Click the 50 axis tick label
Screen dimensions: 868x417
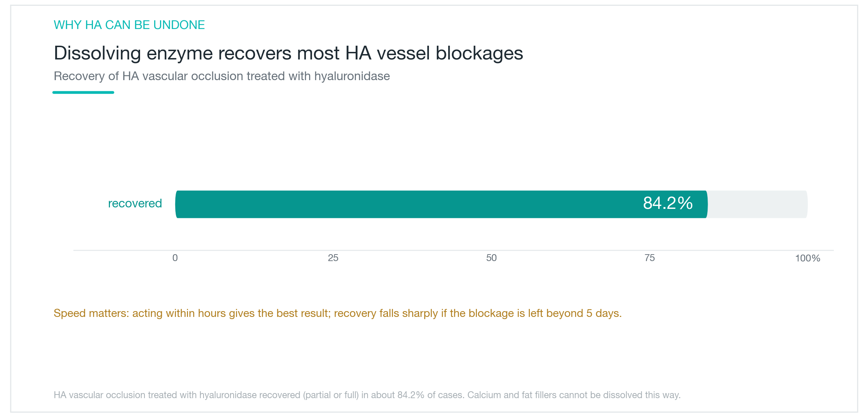pyautogui.click(x=491, y=258)
